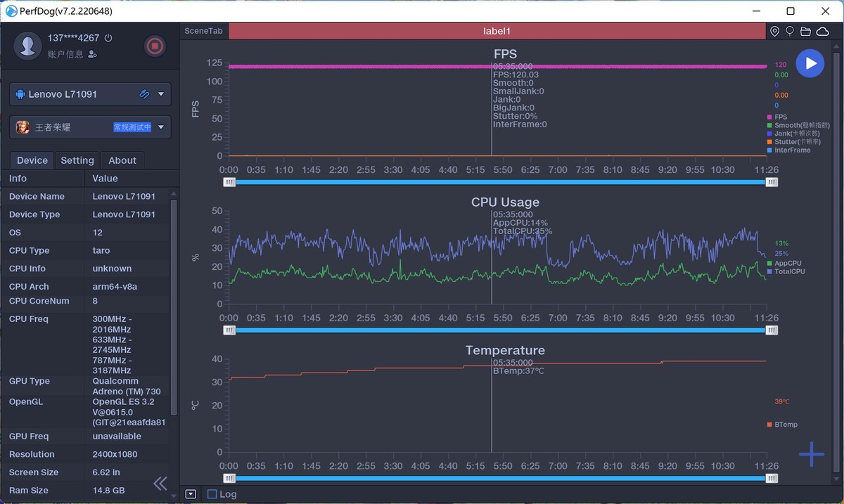Open the folder icon in top toolbar

(x=805, y=32)
